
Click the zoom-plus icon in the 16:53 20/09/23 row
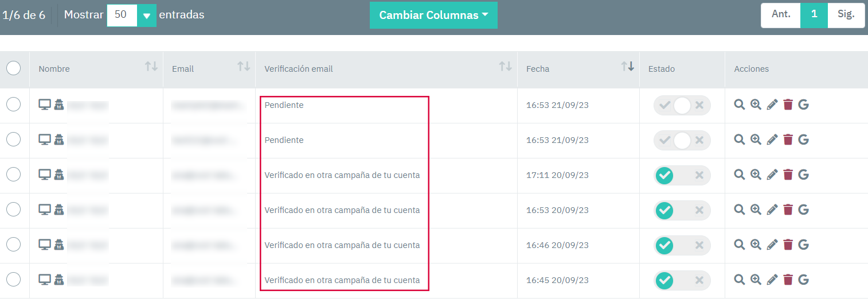(756, 210)
